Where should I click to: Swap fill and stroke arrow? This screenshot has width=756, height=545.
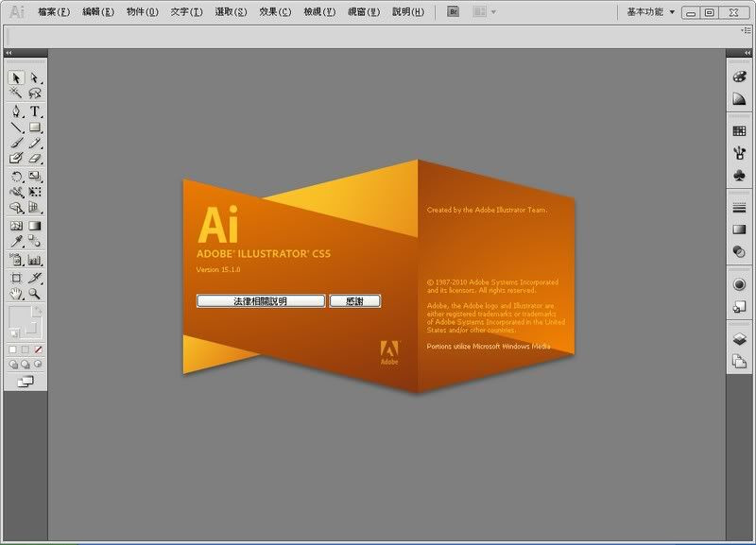(x=38, y=311)
